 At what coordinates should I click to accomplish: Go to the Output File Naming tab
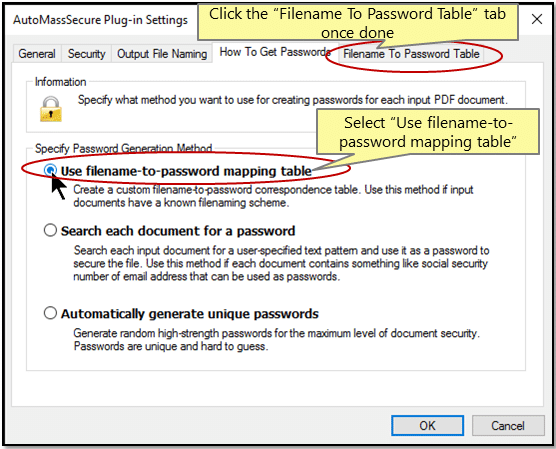pos(162,54)
